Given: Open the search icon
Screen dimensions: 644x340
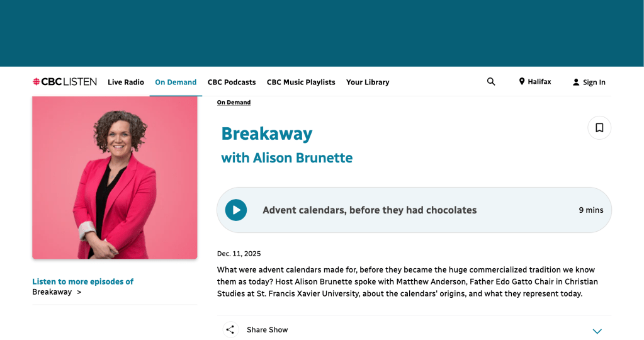Looking at the screenshot, I should [x=491, y=82].
